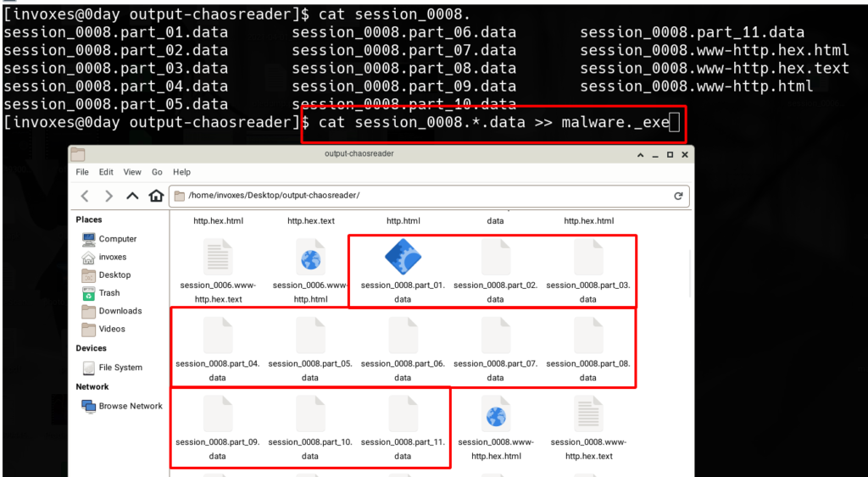Select session_0008.part_10.data file icon
868x477 pixels.
pyautogui.click(x=310, y=414)
